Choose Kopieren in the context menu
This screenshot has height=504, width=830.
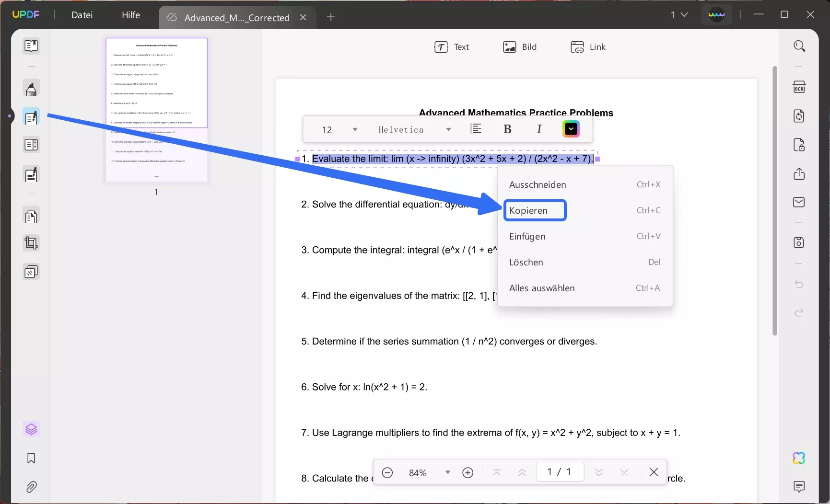[585, 210]
